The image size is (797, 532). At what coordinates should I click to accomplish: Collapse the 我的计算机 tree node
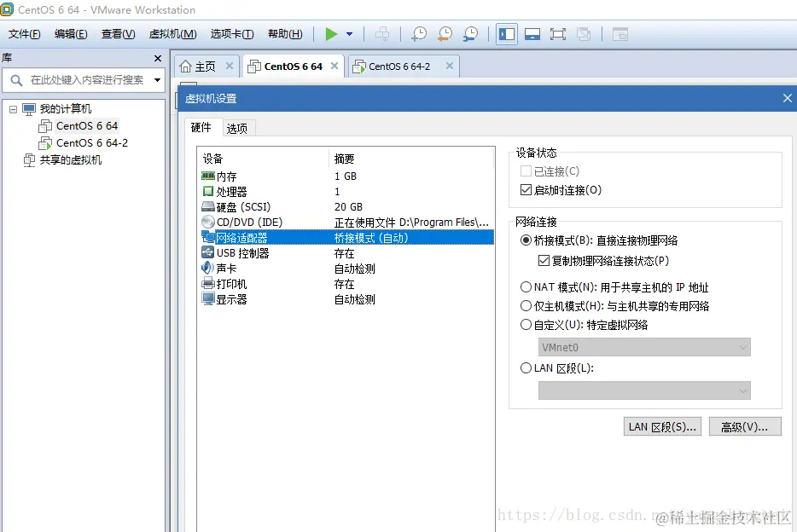click(13, 109)
